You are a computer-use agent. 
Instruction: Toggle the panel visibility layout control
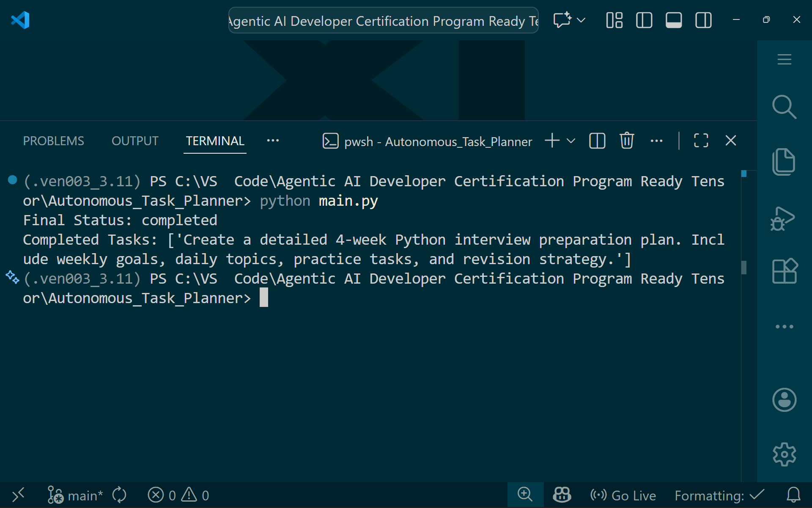point(674,20)
